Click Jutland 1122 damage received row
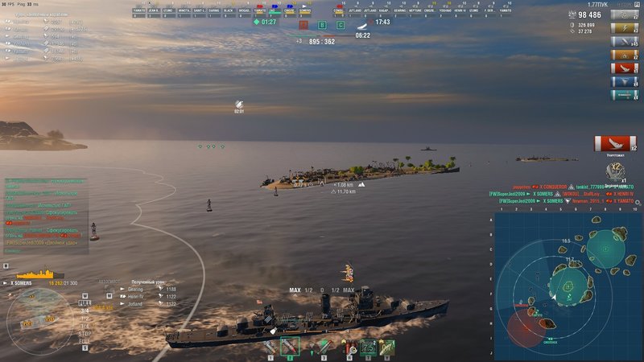The image size is (644, 362). pyautogui.click(x=150, y=304)
